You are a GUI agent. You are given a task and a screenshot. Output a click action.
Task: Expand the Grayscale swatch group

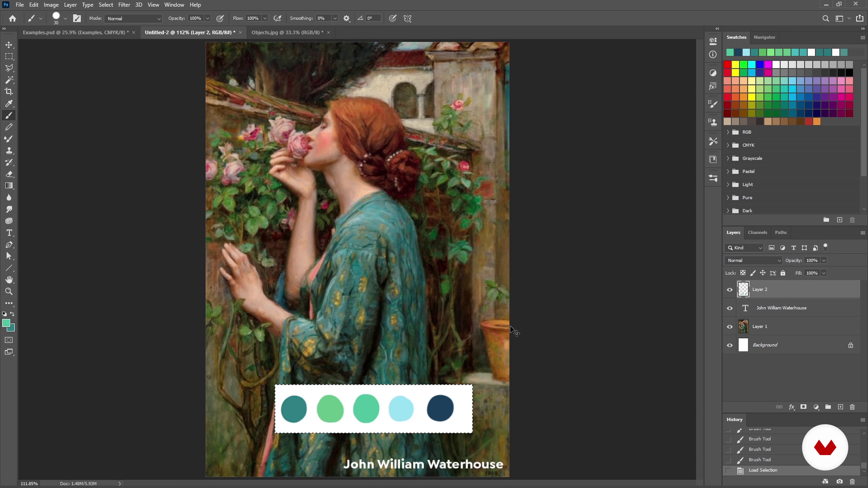coord(728,158)
